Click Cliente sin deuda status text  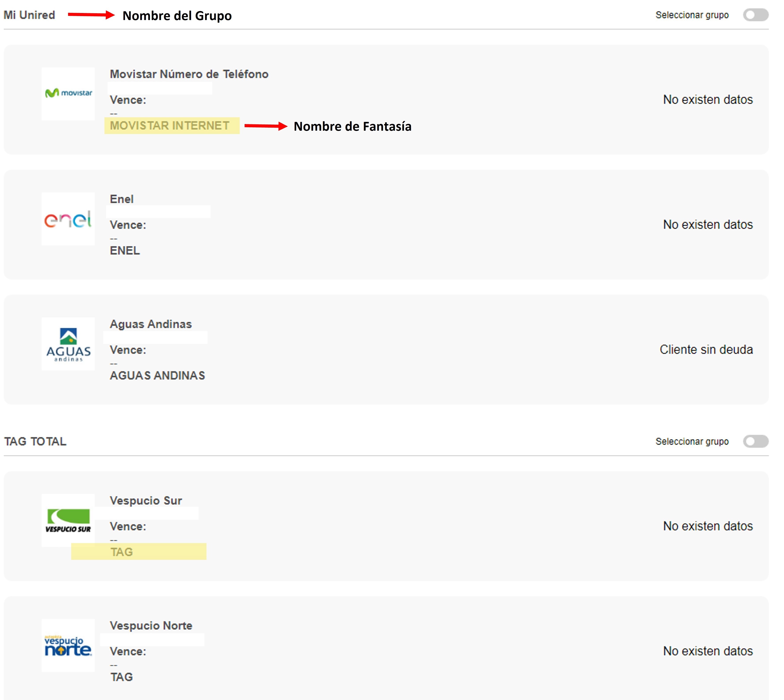[706, 349]
